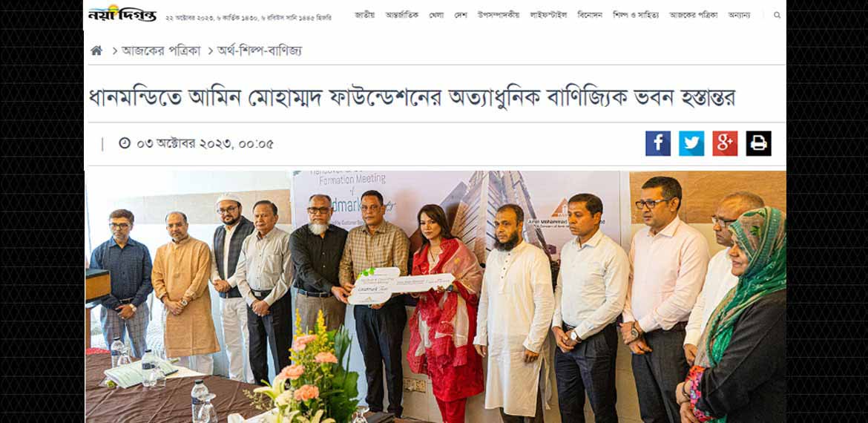Expand the অন্যান্য menu
The height and width of the screenshot is (423, 868).
739,15
